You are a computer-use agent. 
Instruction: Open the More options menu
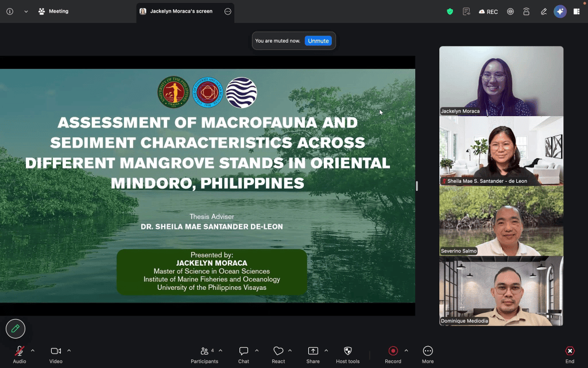pyautogui.click(x=428, y=354)
